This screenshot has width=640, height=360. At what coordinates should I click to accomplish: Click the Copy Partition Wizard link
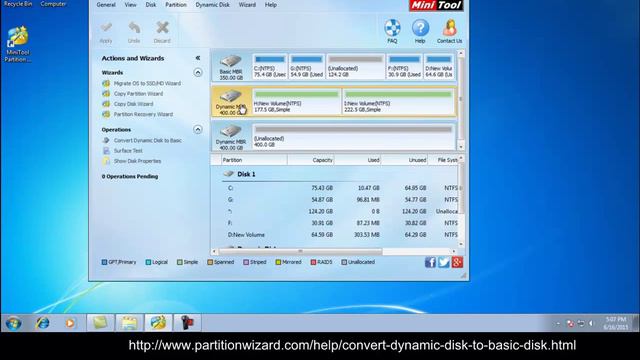(138, 93)
